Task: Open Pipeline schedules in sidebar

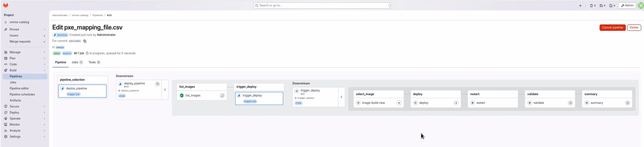Action: [25, 94]
